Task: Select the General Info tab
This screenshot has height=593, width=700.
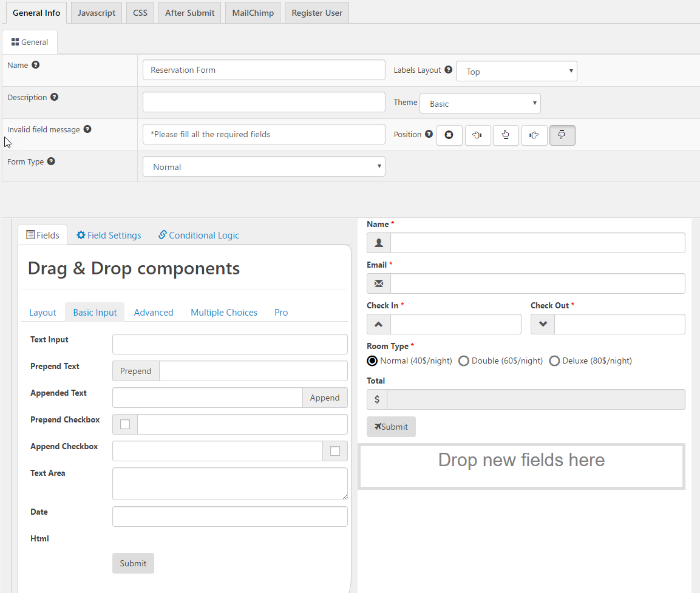Action: tap(36, 13)
